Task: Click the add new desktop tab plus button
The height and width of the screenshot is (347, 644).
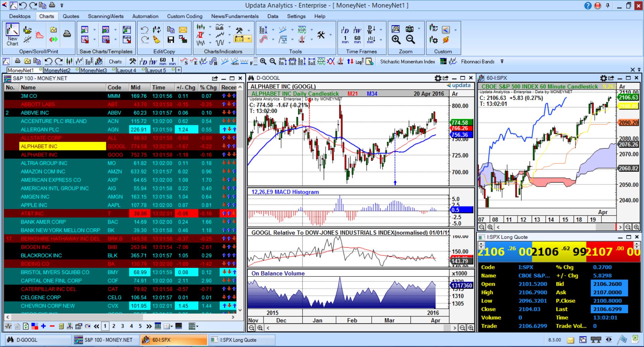Action: (179, 70)
